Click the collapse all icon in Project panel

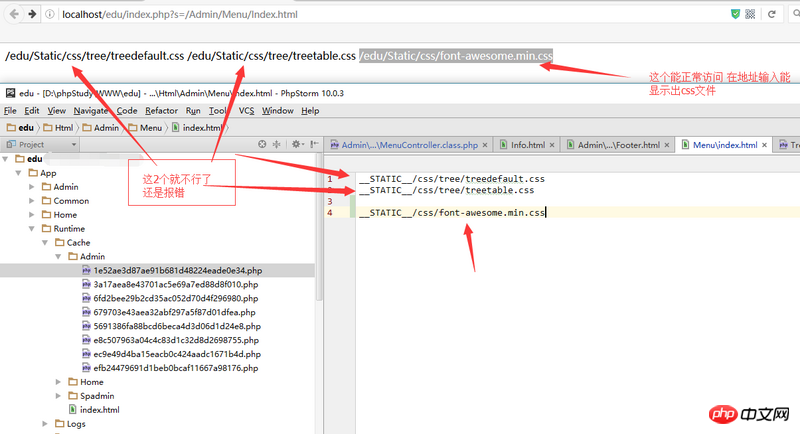277,144
